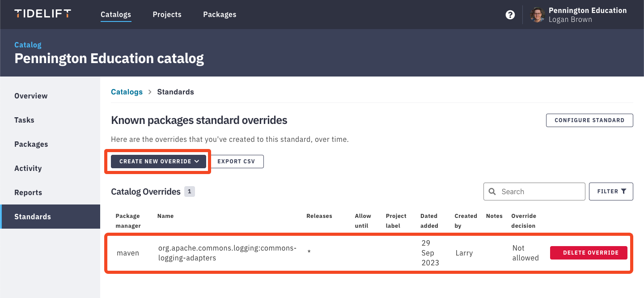The height and width of the screenshot is (298, 644).
Task: Click the Larry created-by cell
Action: tap(464, 253)
